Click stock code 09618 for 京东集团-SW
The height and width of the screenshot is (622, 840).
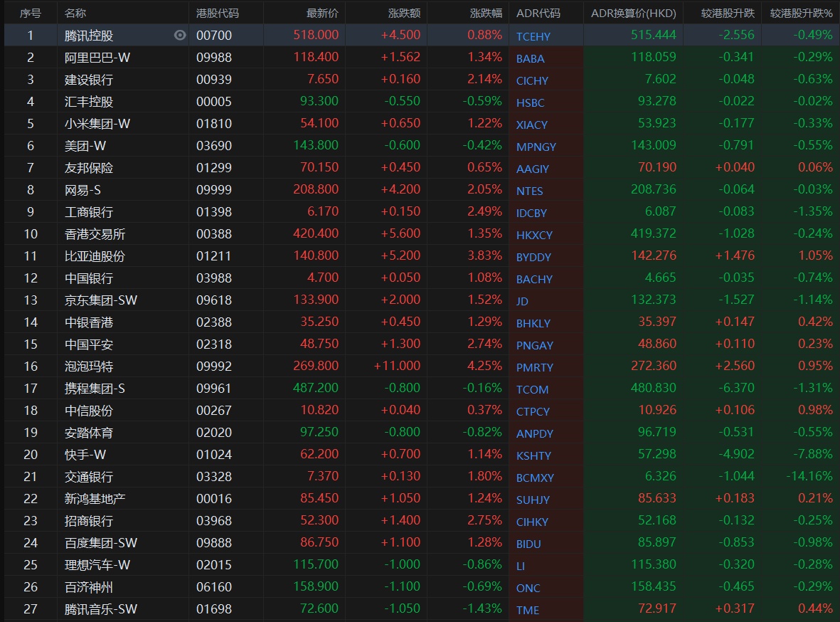pyautogui.click(x=214, y=300)
